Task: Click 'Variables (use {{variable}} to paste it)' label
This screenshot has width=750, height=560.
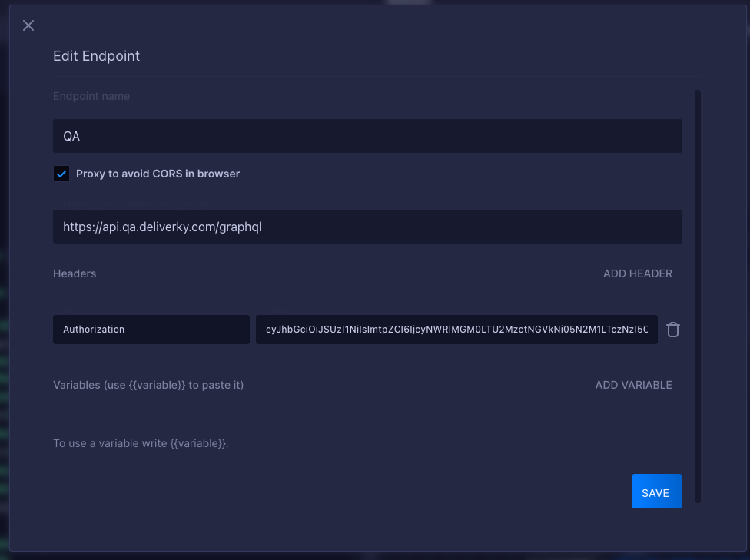Action: (x=148, y=385)
